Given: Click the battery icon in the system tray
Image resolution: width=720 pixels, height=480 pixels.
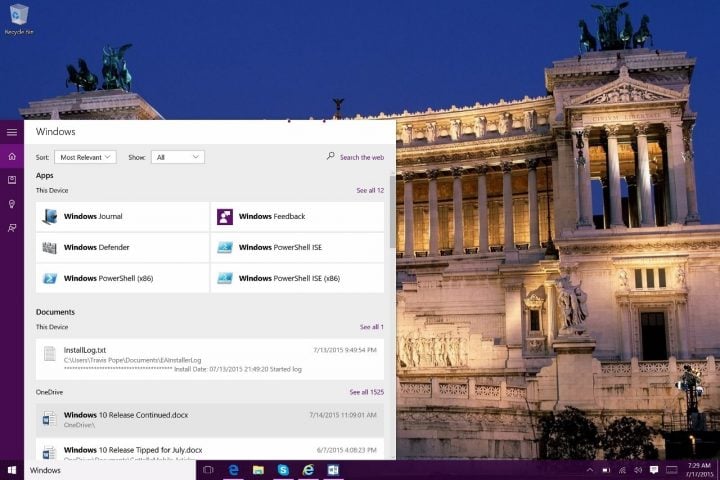Looking at the screenshot, I should (606, 470).
